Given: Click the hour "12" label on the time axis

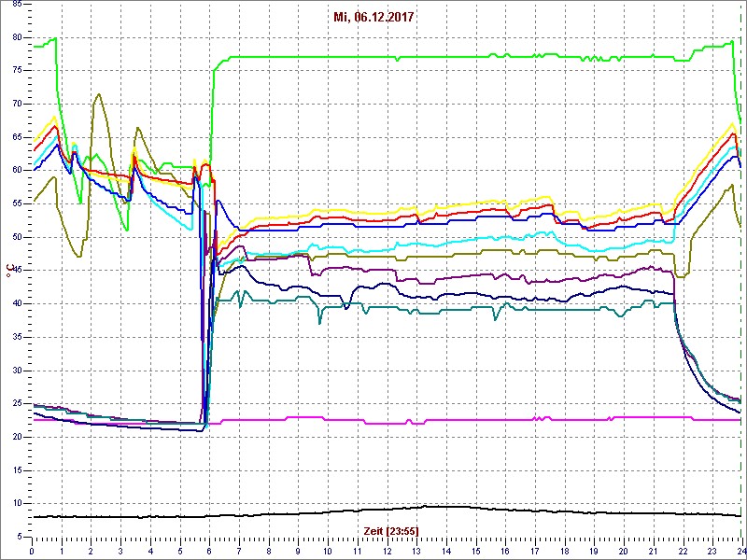Looking at the screenshot, I should 387,550.
